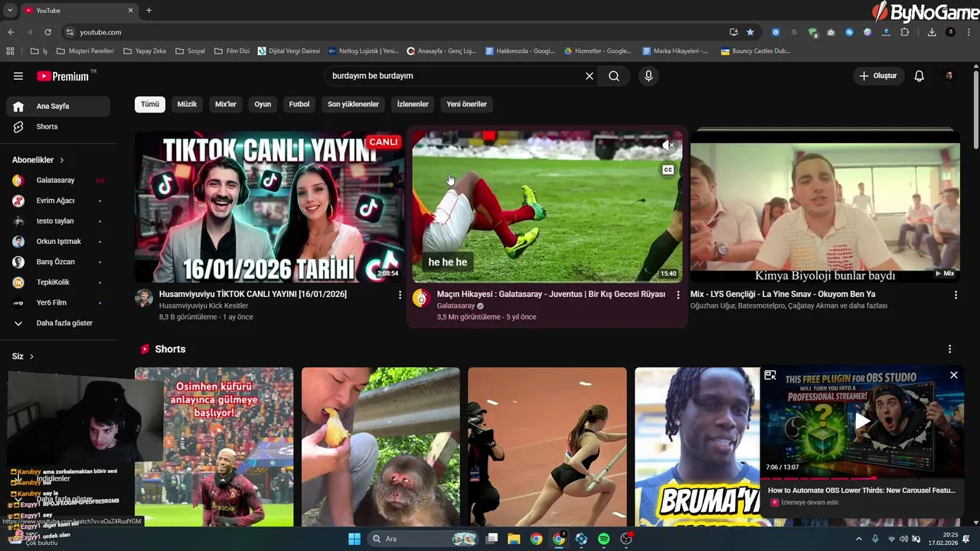Select the Tümü filter chip
The width and height of the screenshot is (980, 551).
click(x=150, y=104)
